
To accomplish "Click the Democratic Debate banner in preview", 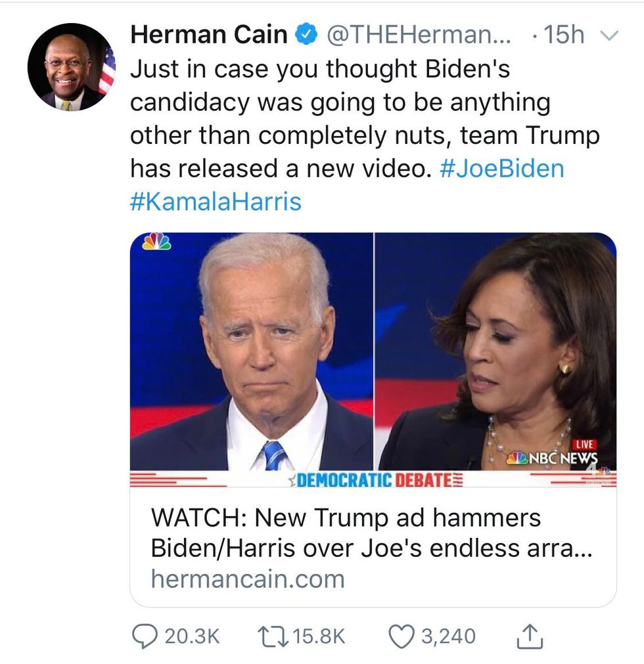I will tap(373, 480).
